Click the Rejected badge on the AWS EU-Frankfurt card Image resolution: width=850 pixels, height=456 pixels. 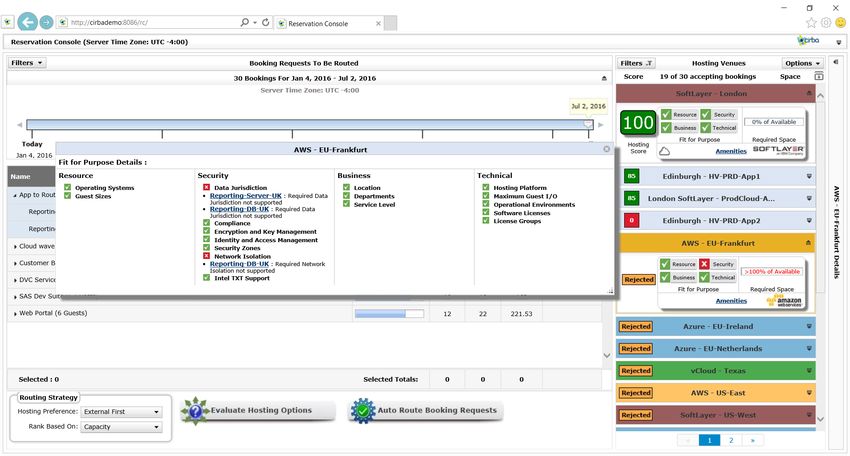tap(639, 279)
